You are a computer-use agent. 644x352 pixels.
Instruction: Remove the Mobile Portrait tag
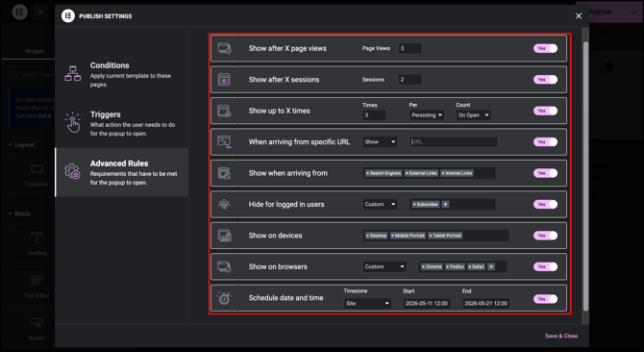392,236
